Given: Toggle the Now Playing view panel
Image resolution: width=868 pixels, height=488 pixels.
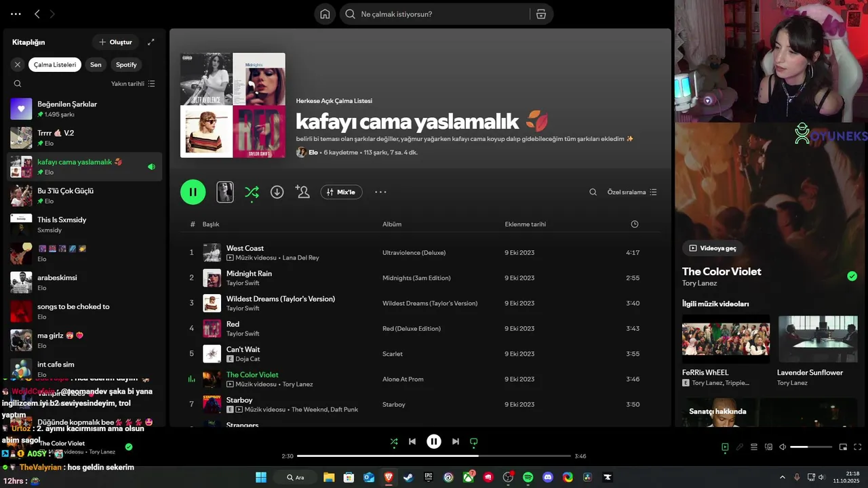Looking at the screenshot, I should click(x=725, y=447).
